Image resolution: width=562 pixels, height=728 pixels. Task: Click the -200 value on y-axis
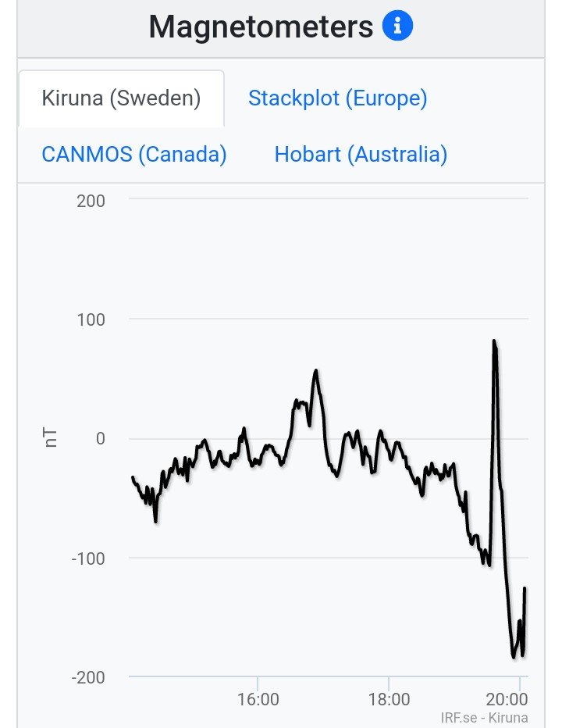[x=87, y=676]
